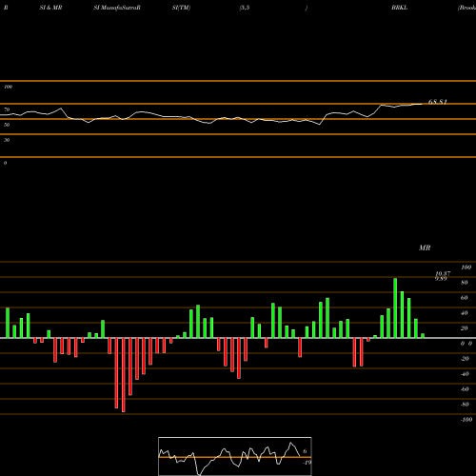Image resolution: width=476 pixels, height=476 pixels.
Task: Click the MR axis label 60
Action: 465,298
